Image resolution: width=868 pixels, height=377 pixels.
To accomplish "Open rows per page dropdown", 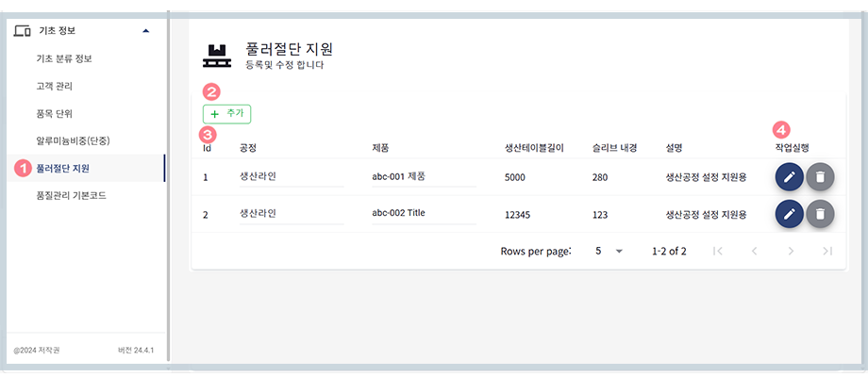I will coord(609,252).
